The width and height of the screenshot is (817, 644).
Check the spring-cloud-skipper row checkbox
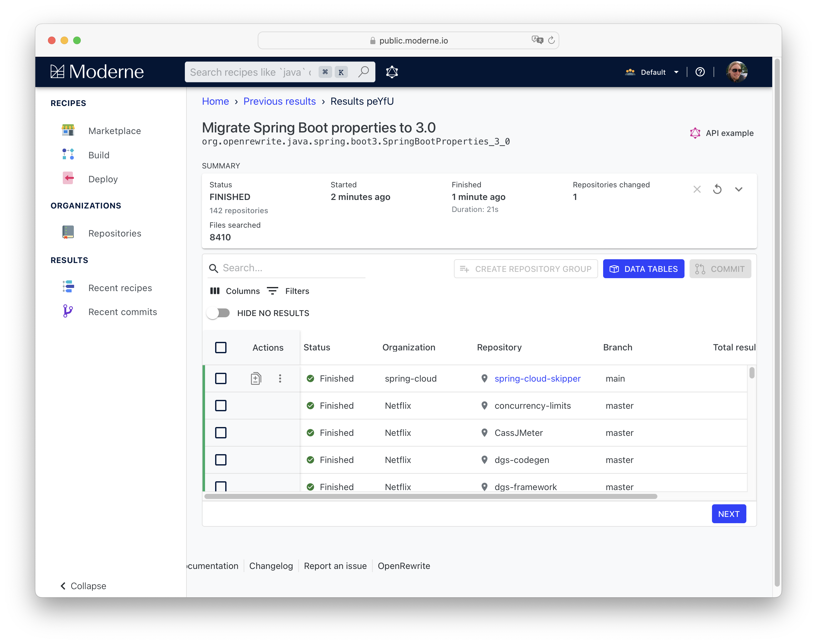tap(220, 378)
